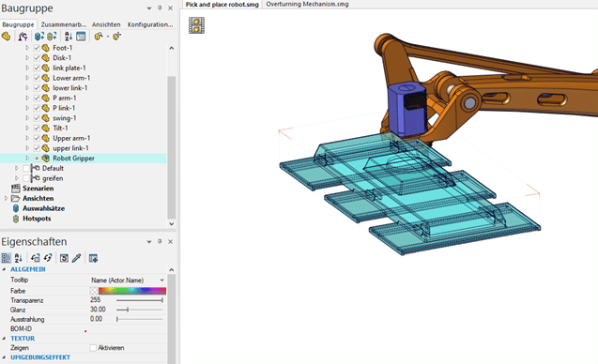Click the first assembly icon in Baugruppe toolbar

[6, 37]
